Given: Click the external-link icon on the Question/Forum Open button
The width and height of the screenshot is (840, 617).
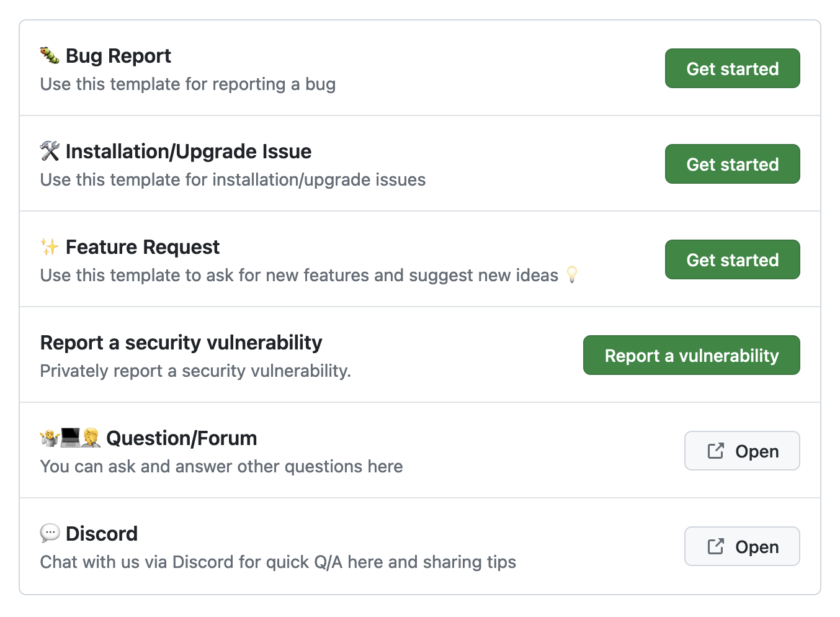Looking at the screenshot, I should point(715,451).
